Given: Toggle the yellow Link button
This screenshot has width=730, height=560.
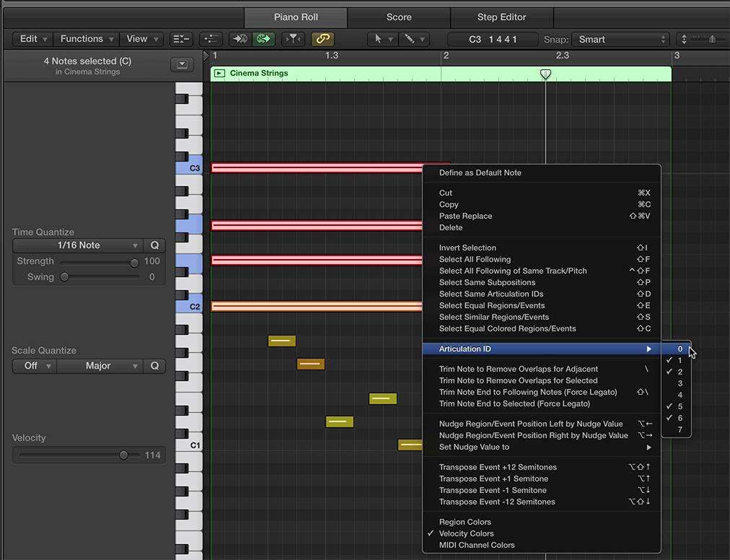Looking at the screenshot, I should coord(322,39).
